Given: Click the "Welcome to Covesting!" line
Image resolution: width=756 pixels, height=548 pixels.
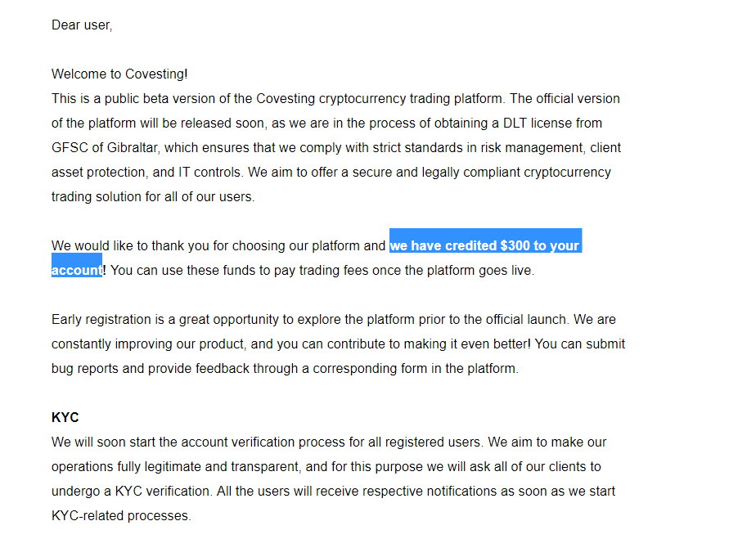Looking at the screenshot, I should [x=119, y=74].
